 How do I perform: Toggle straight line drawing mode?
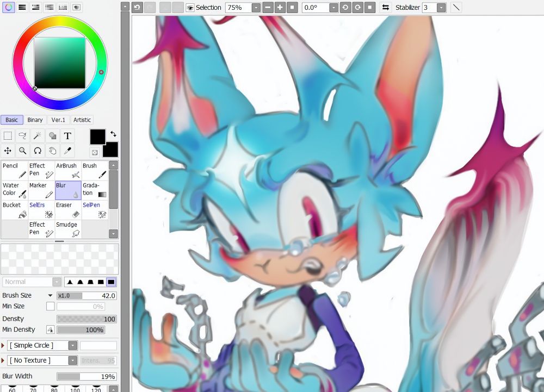click(456, 8)
